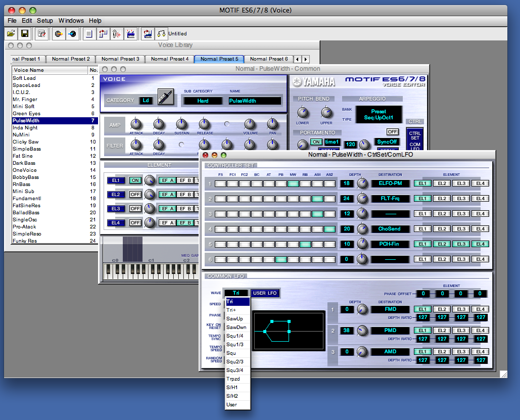Click the keyboard store arrow toolbar icon
520x420 pixels.
pyautogui.click(x=148, y=33)
